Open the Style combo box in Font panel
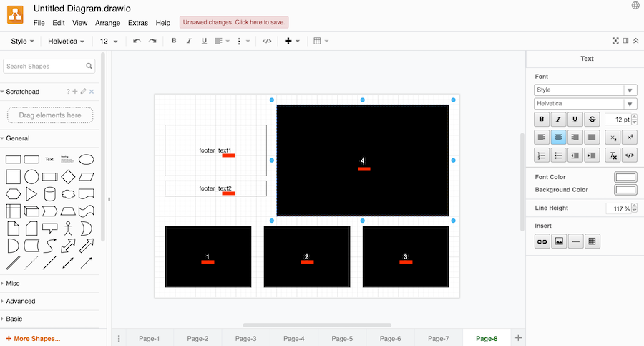The image size is (644, 346). tap(585, 90)
